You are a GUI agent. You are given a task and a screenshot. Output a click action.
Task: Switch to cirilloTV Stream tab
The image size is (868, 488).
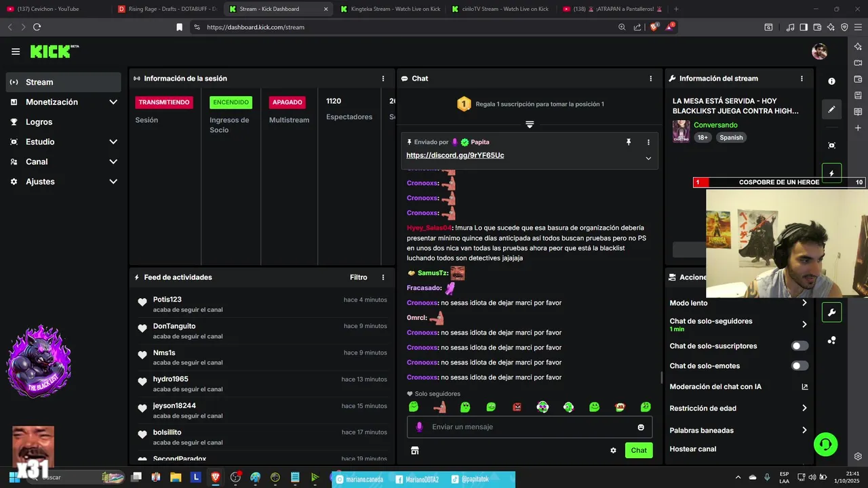[x=502, y=9]
